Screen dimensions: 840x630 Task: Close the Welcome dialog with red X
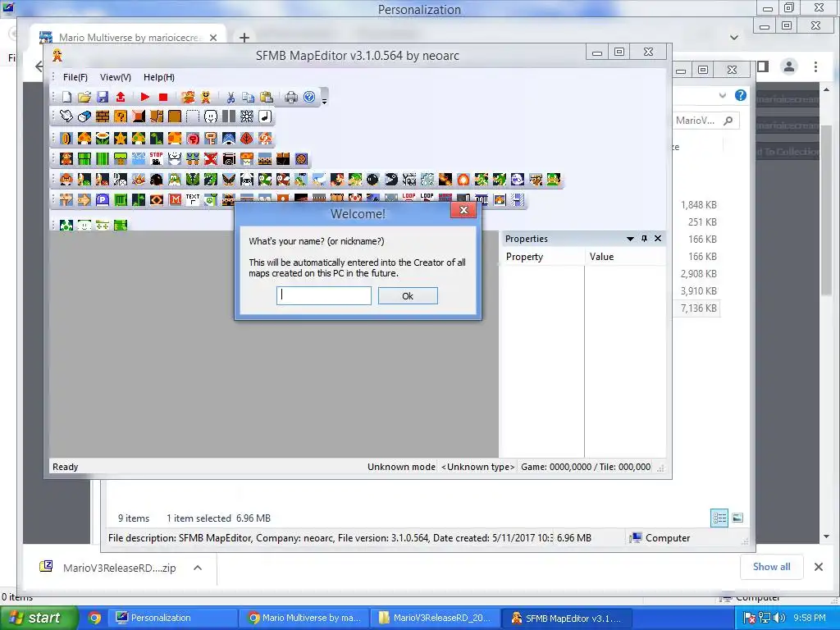point(463,210)
